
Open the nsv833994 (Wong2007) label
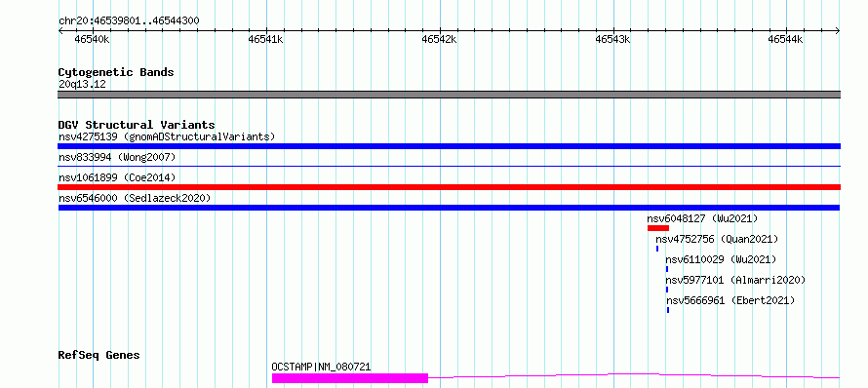117,157
